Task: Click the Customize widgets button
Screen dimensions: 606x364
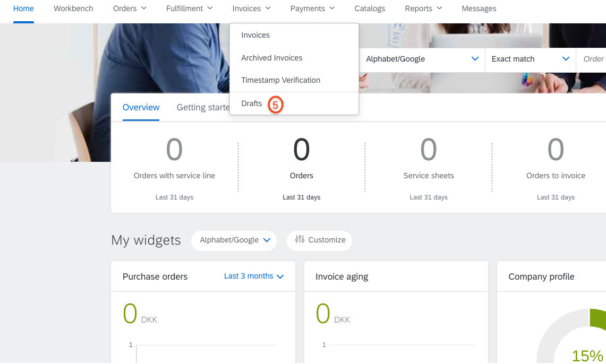Action: pyautogui.click(x=319, y=240)
